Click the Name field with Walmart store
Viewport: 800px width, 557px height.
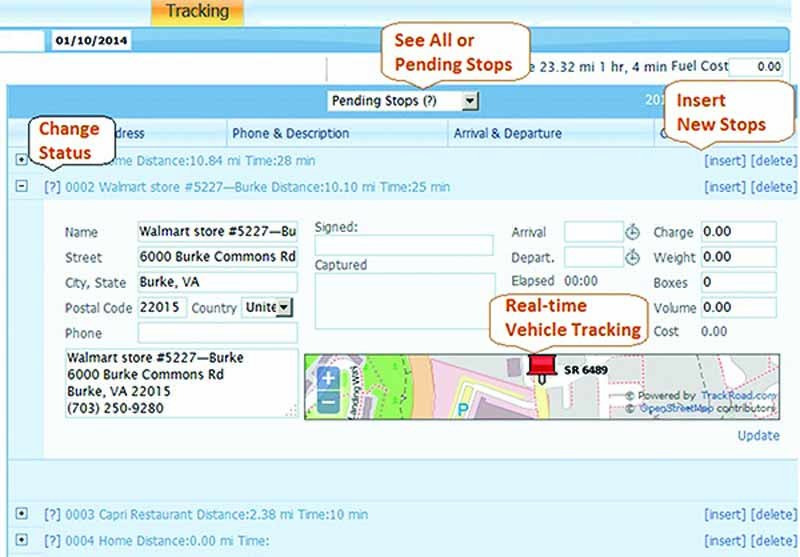[x=217, y=232]
